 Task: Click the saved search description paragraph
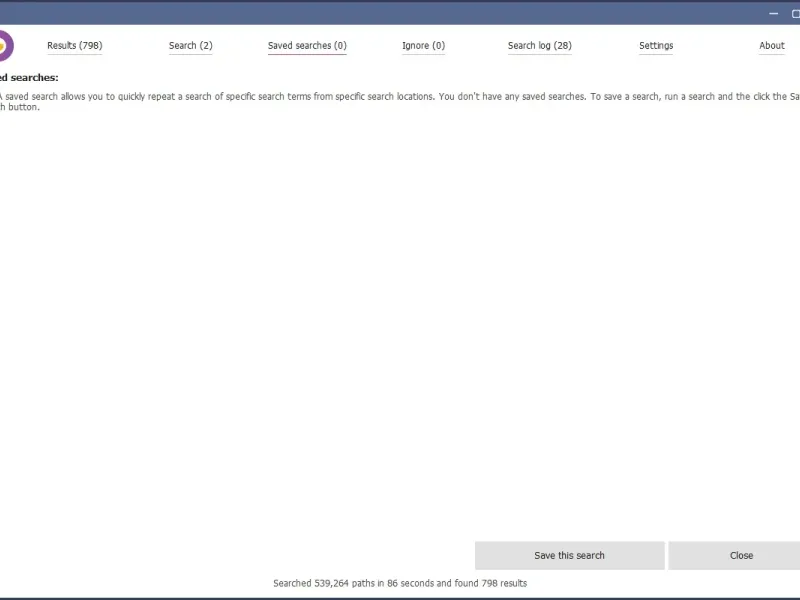click(400, 102)
